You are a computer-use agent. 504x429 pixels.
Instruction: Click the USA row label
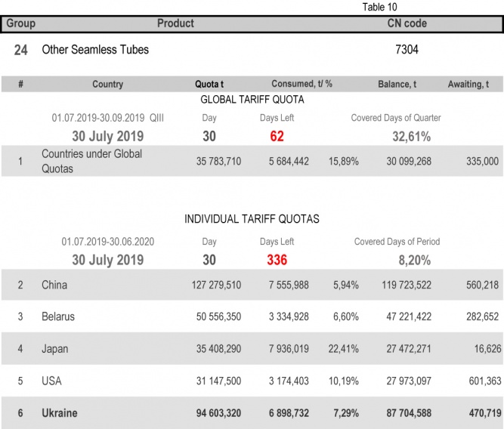tap(52, 381)
